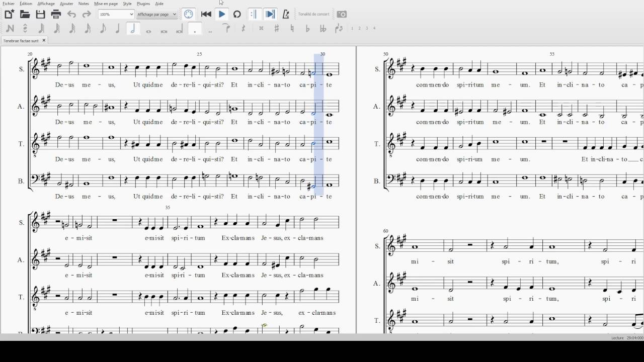
Task: Print the score
Action: coord(56,14)
